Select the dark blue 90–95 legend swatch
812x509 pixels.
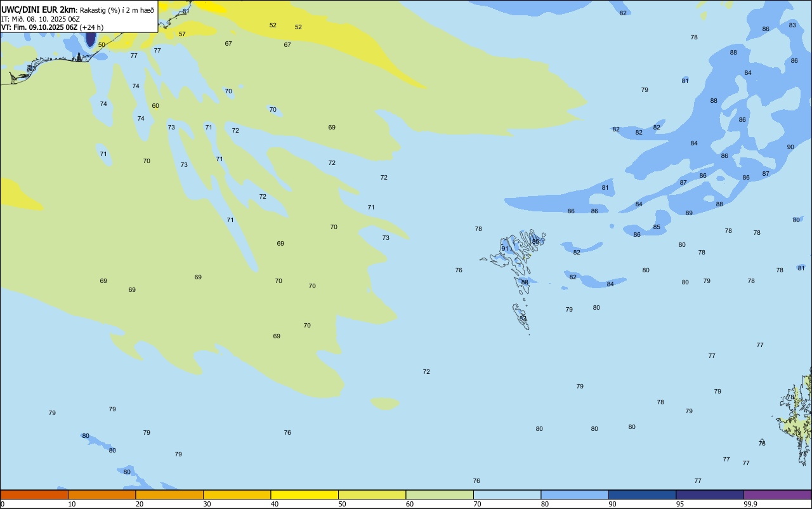tap(642, 494)
